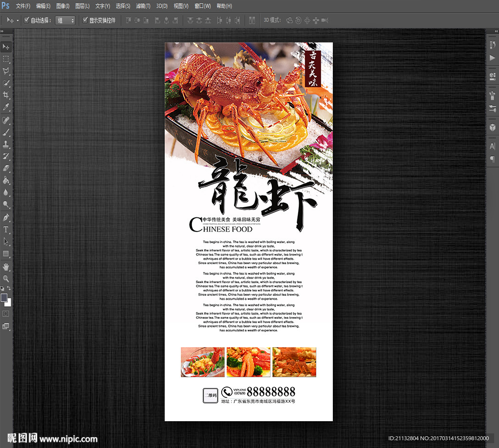Open the 编辑(E) menu
The height and width of the screenshot is (448, 499).
click(x=43, y=6)
